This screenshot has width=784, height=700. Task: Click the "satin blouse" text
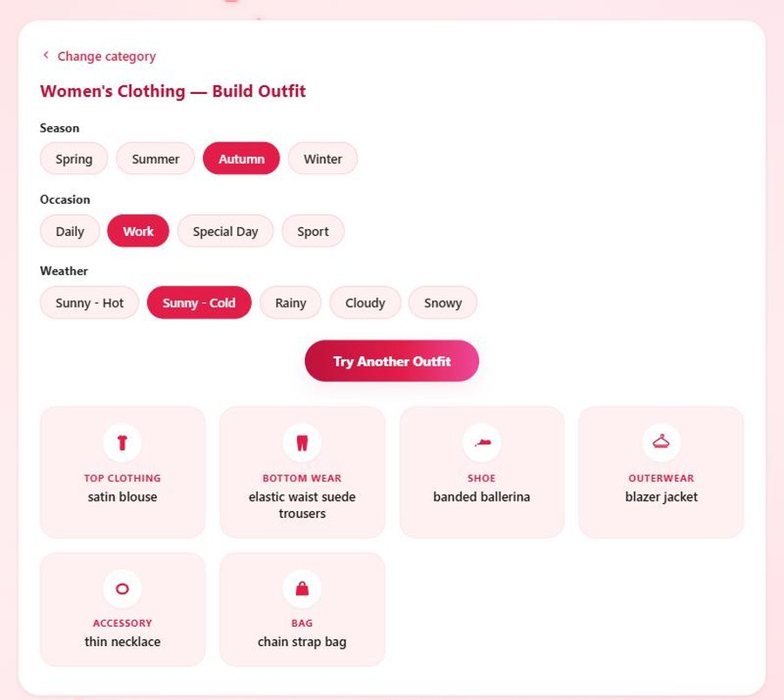123,496
